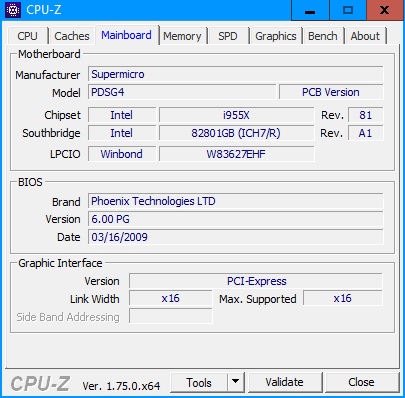The width and height of the screenshot is (405, 398).
Task: Switch to the Graphics tab
Action: 276,36
